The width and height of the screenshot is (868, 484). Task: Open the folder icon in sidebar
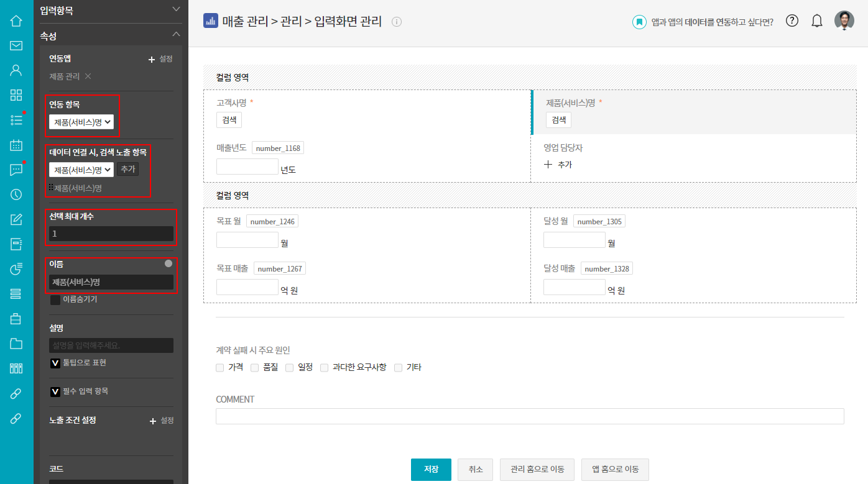pyautogui.click(x=16, y=344)
